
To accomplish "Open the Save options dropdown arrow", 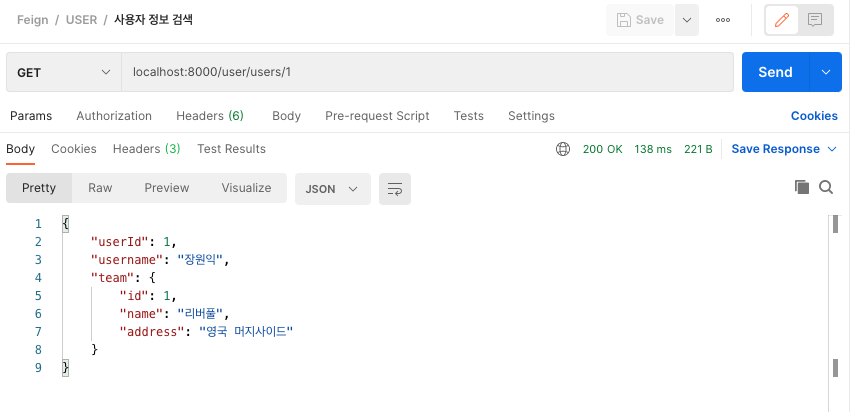I will pos(687,20).
